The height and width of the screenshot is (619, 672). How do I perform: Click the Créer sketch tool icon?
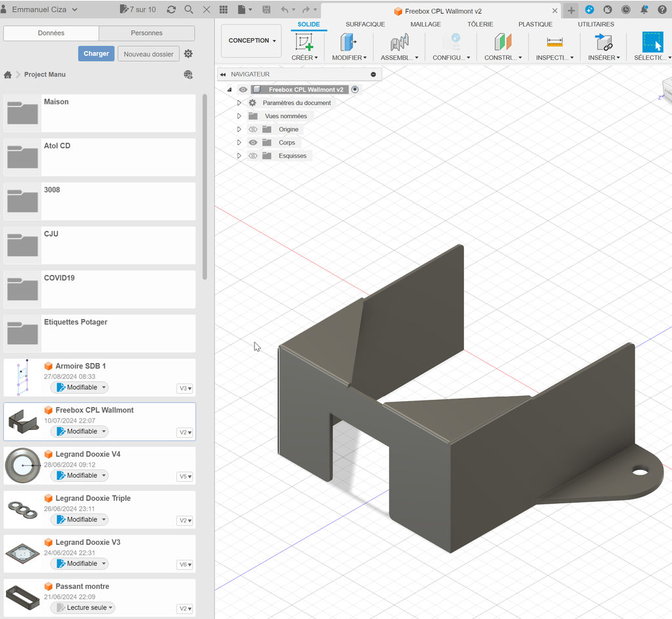304,42
